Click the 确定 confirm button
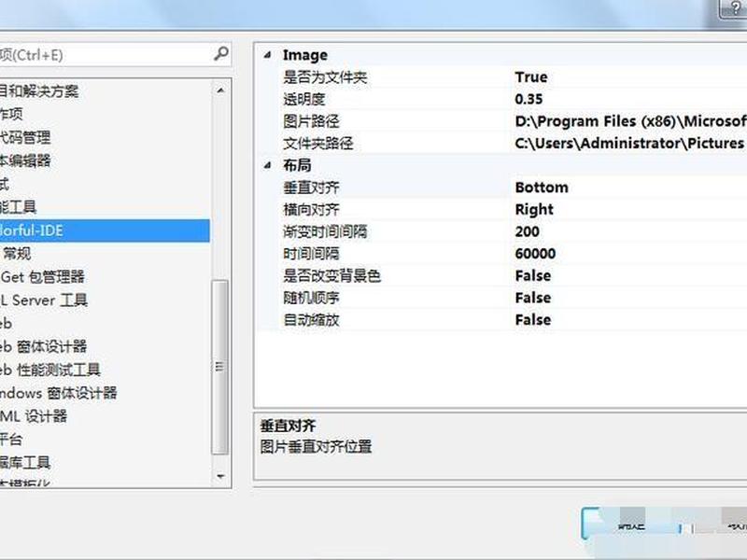The height and width of the screenshot is (560, 747). pyautogui.click(x=631, y=525)
